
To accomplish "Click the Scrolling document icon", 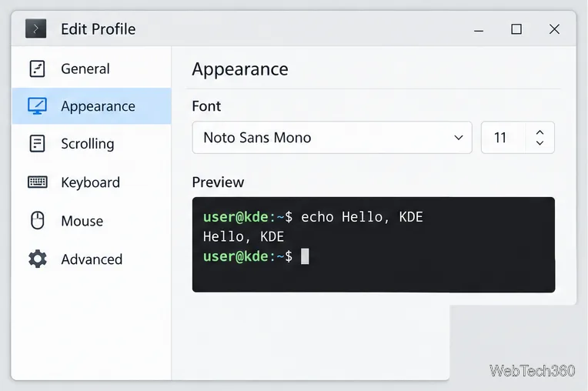I will [37, 144].
